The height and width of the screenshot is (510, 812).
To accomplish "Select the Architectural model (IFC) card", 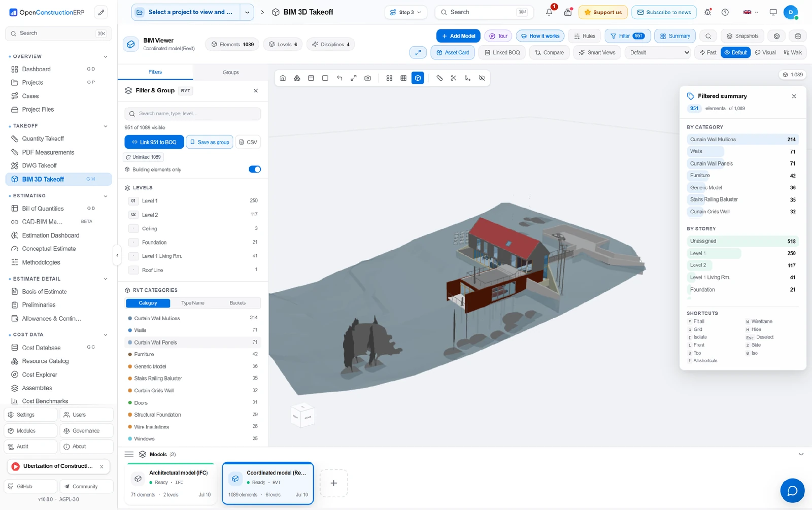I will tap(171, 483).
